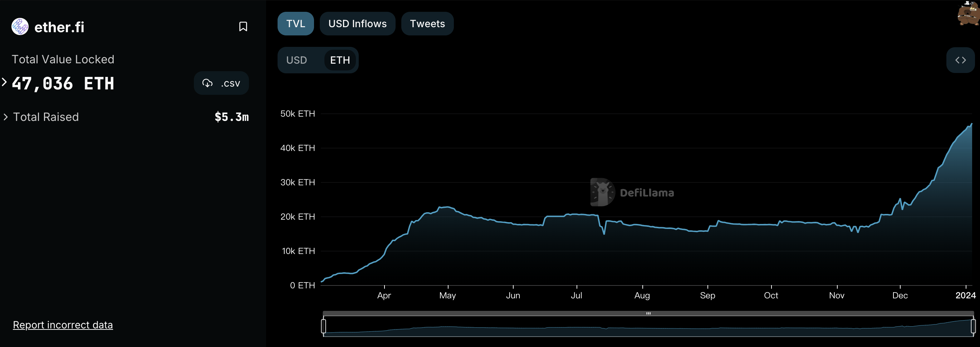The width and height of the screenshot is (980, 347).
Task: Expand the Total Value Locked breakdown
Action: tap(4, 82)
